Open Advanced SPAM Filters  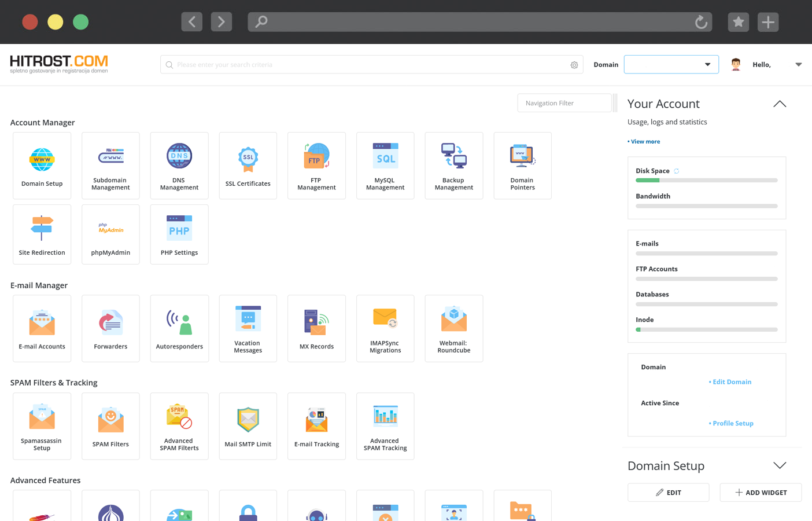tap(179, 426)
